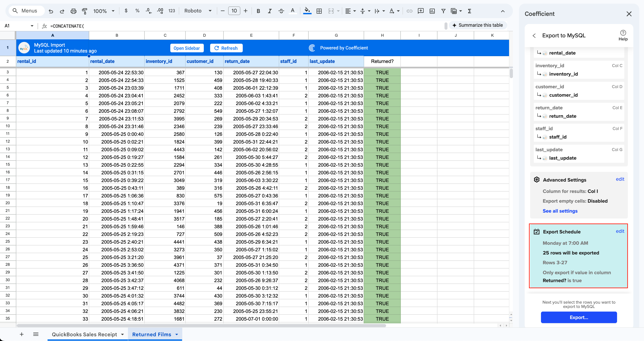This screenshot has height=341, width=644.
Task: Switch to the QuickBooks Sales Receipt tab
Action: (x=84, y=334)
